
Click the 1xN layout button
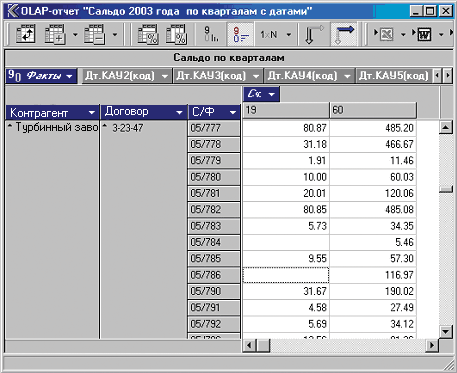point(269,34)
